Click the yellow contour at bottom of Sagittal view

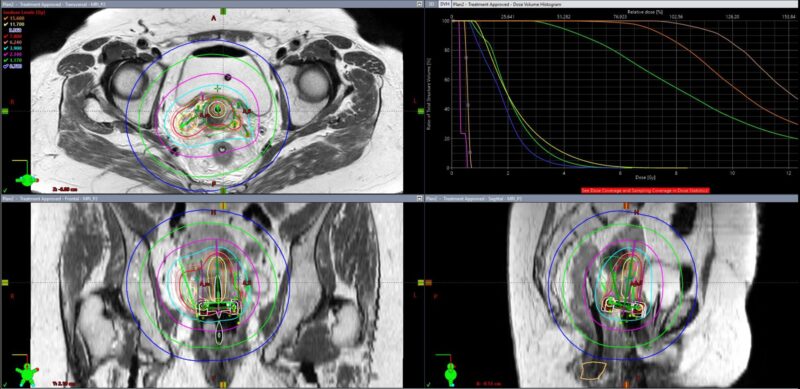593,370
